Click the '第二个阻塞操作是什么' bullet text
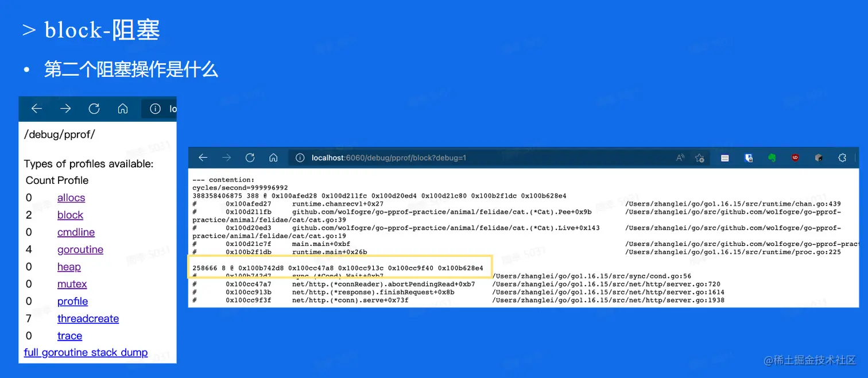 (131, 70)
